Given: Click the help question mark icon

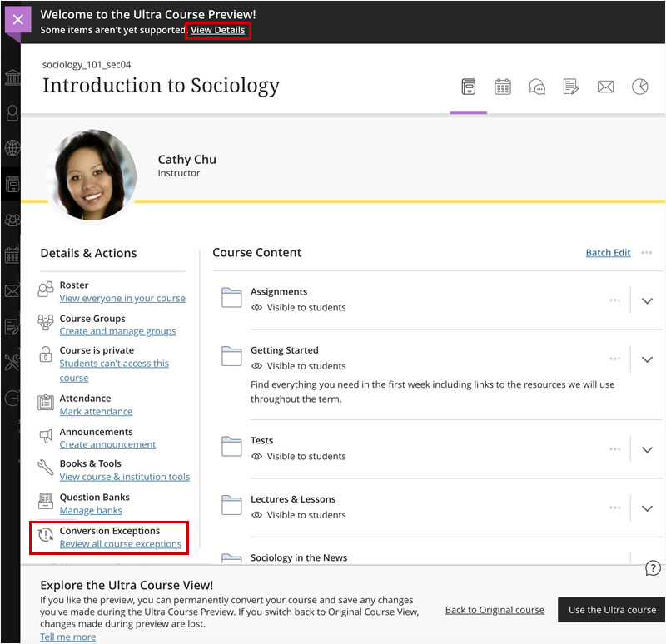Looking at the screenshot, I should tap(654, 568).
